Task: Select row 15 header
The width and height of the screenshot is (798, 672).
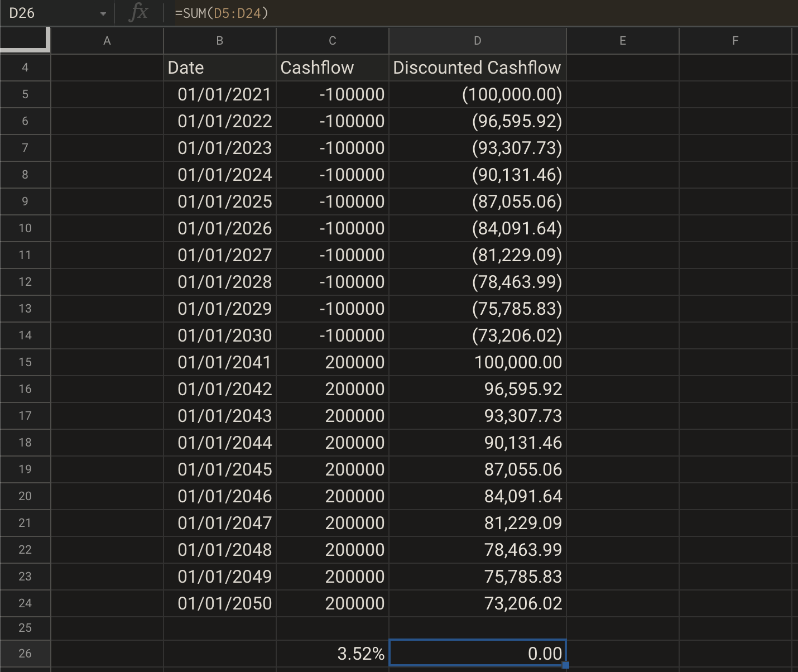Action: point(25,362)
